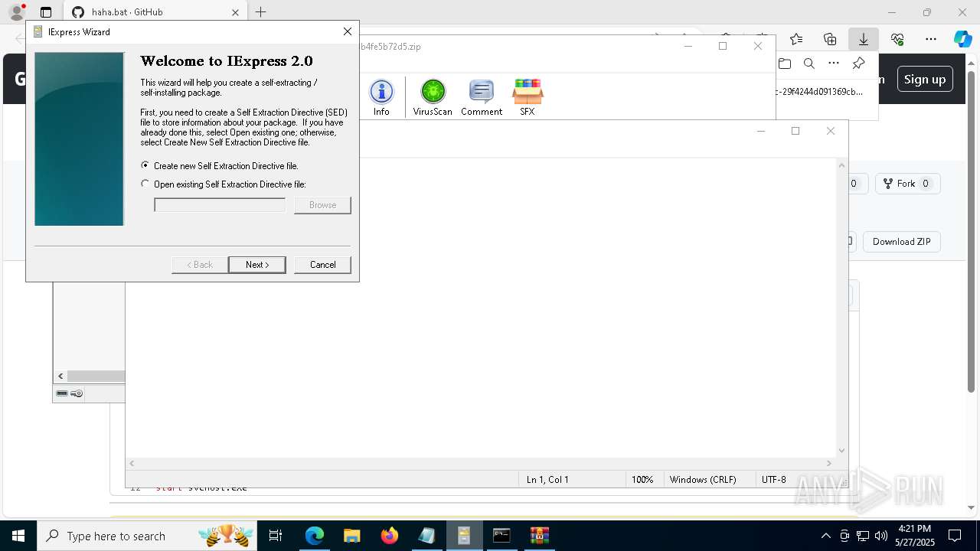This screenshot has height=551, width=980.
Task: Click the UTF-8 encoding status entry
Action: (x=774, y=480)
